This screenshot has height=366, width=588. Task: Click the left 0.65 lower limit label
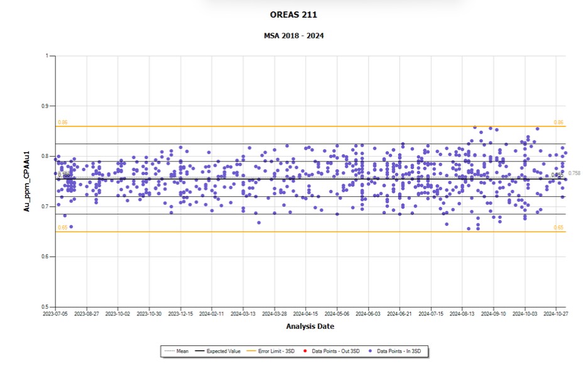pos(63,228)
